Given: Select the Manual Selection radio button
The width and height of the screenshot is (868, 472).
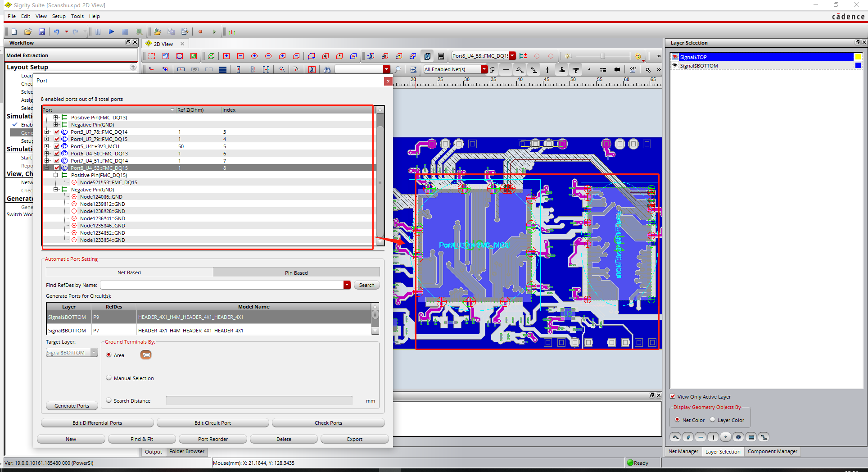Looking at the screenshot, I should coord(108,378).
